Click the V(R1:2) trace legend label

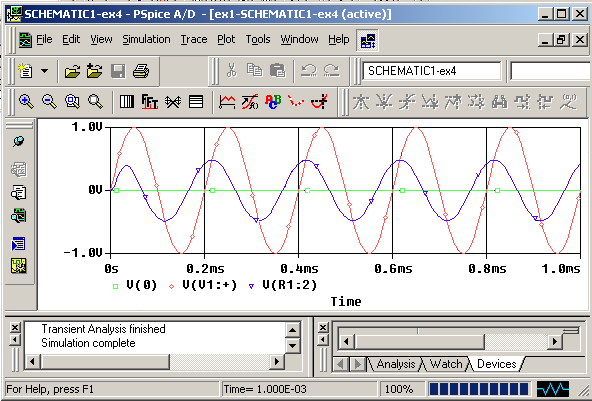click(290, 285)
